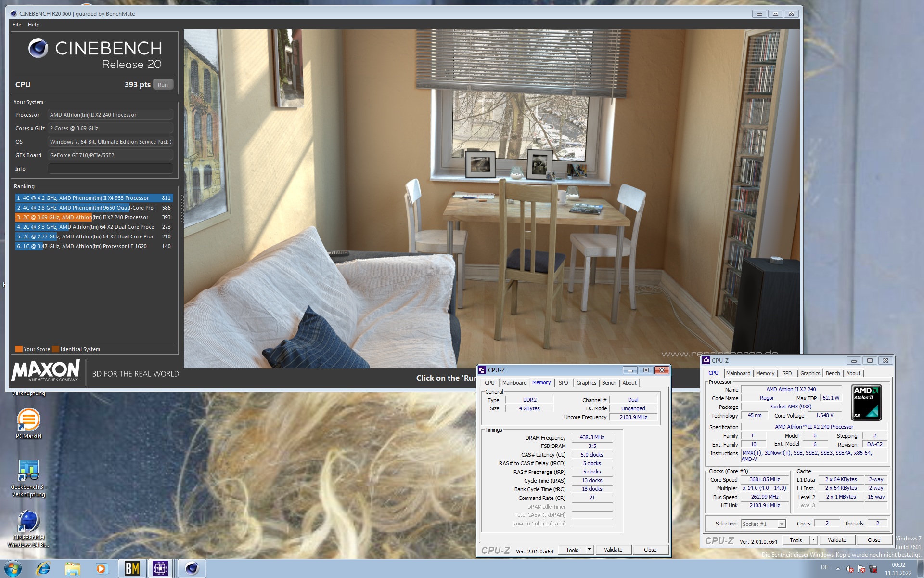The width and height of the screenshot is (924, 578).
Task: Click Tools button in right CPU-Z window
Action: pos(796,540)
